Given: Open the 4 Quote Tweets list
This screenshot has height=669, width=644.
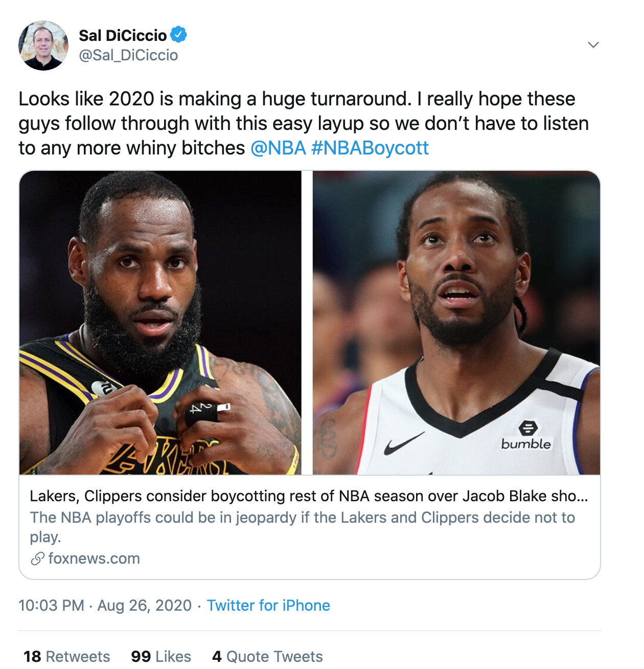Looking at the screenshot, I should coord(267,656).
